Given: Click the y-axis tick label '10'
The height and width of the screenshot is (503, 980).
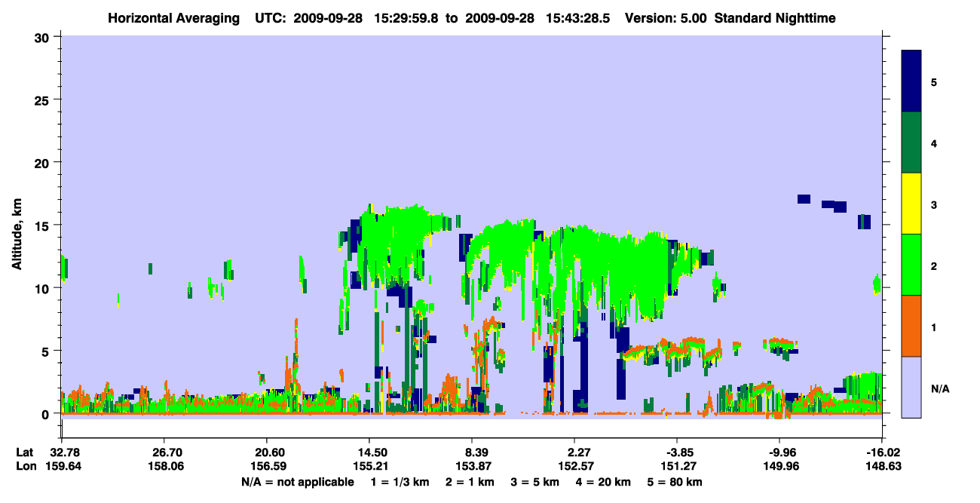Looking at the screenshot, I should click(44, 288).
